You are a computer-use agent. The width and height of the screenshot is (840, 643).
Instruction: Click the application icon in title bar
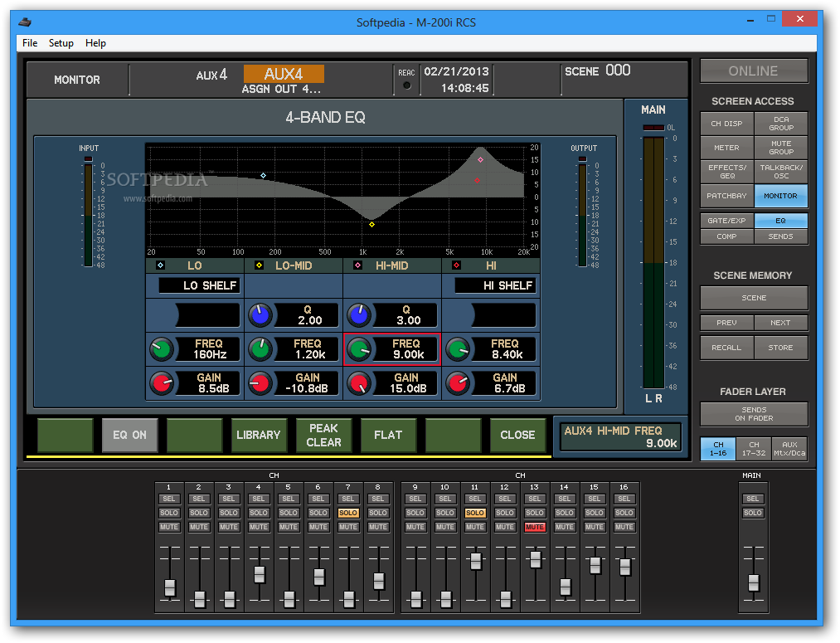[25, 22]
